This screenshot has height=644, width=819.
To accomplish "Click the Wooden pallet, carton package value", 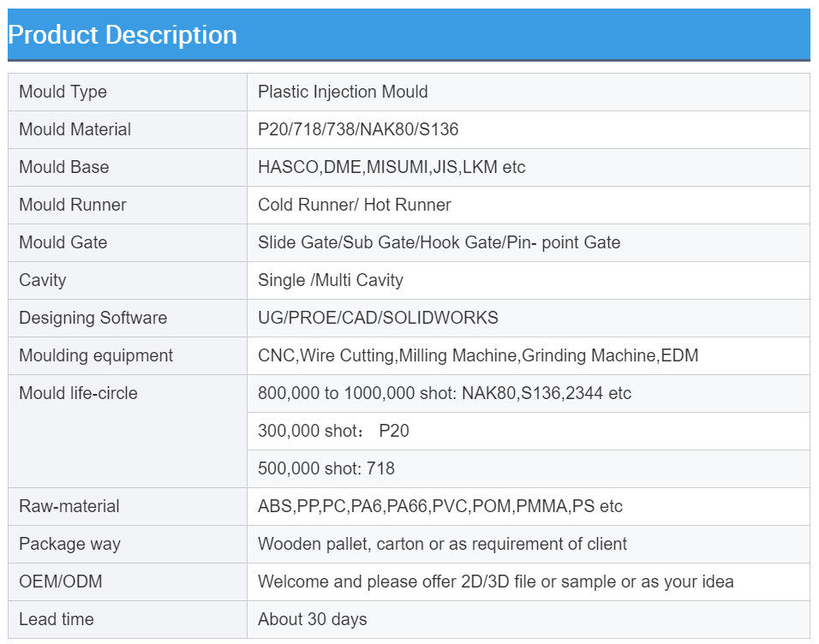I will coord(442,544).
